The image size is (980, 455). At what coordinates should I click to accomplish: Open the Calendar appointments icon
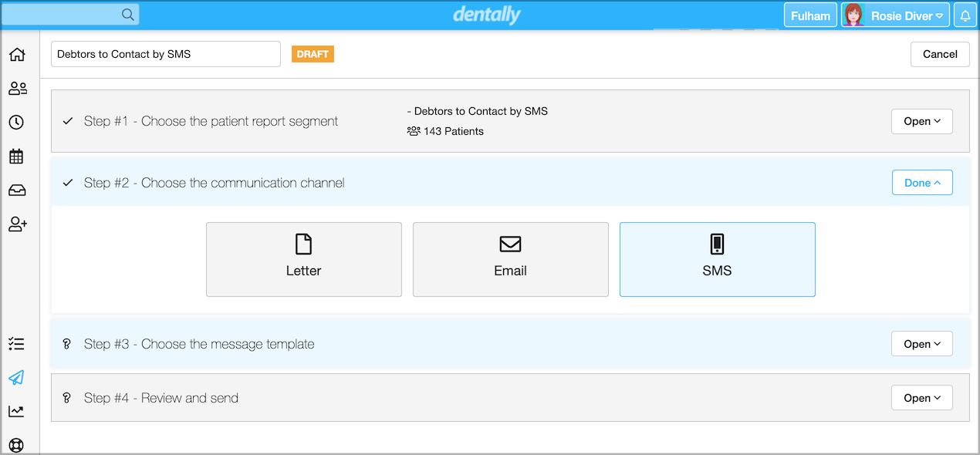click(17, 156)
